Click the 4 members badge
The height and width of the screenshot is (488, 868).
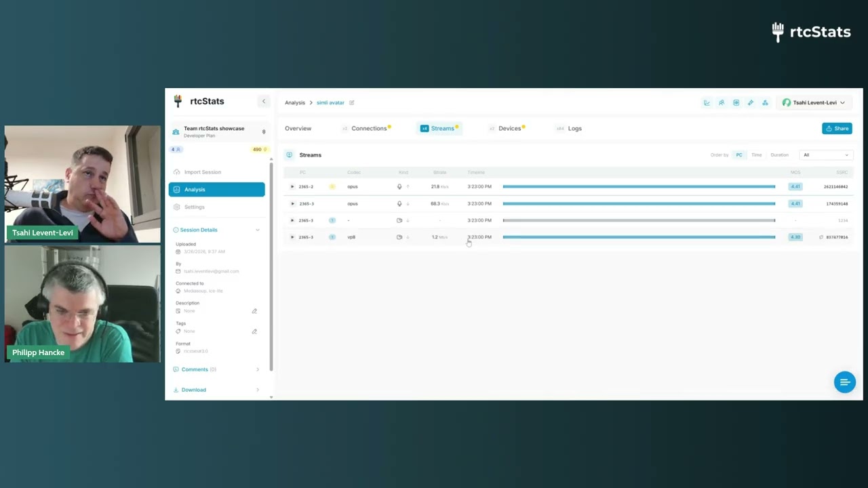(x=176, y=149)
